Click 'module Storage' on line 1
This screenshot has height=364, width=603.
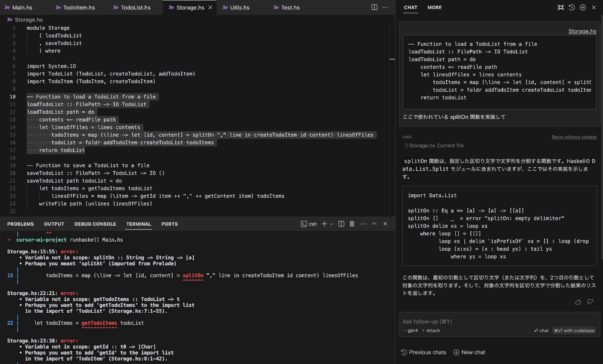[x=48, y=28]
